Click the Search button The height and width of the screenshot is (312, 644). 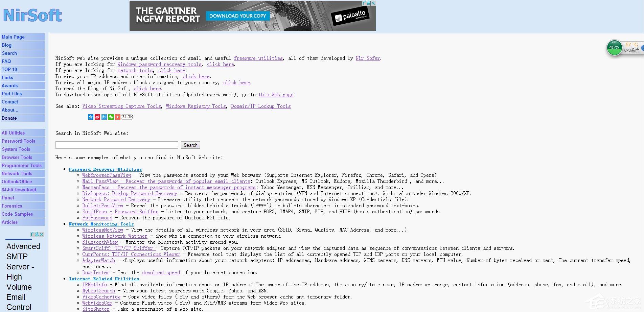pos(190,145)
